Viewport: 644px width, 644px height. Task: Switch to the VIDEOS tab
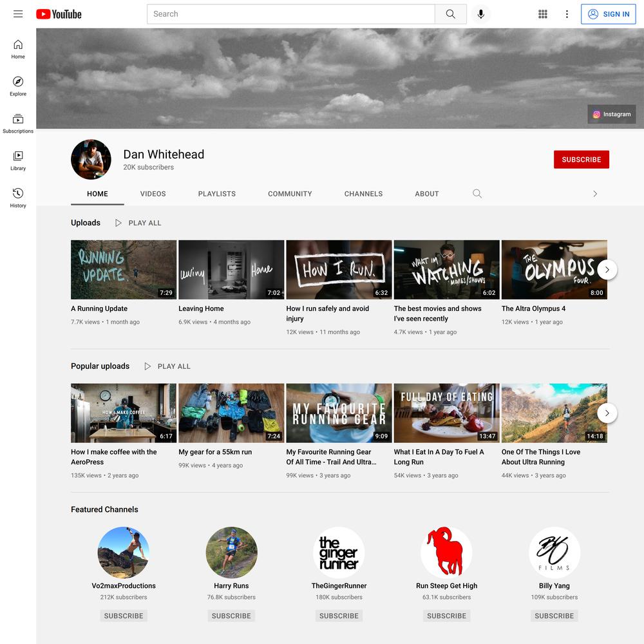click(x=153, y=194)
